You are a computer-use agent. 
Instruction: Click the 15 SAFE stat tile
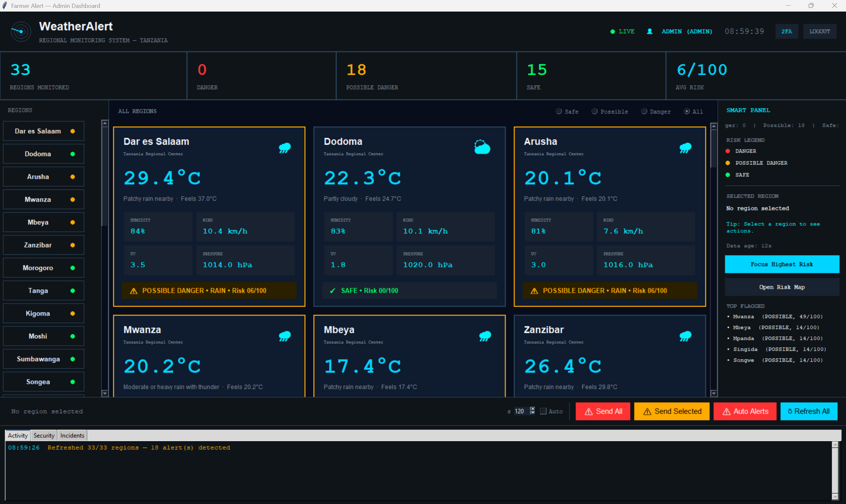click(x=591, y=76)
